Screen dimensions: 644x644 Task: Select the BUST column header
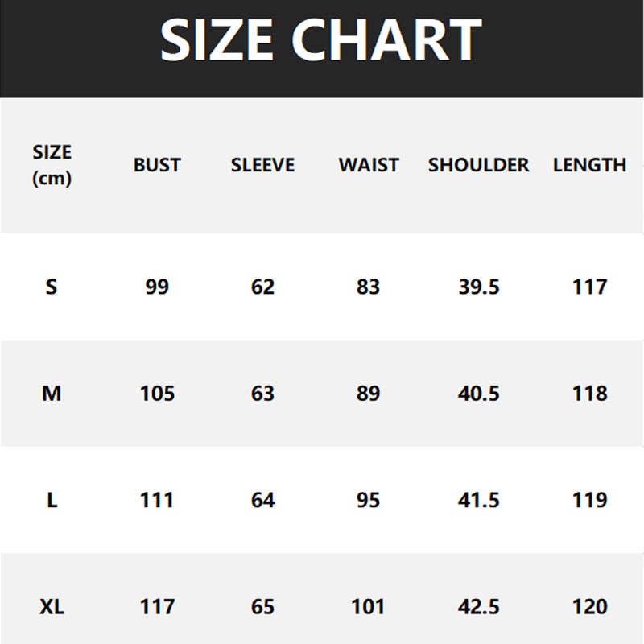(x=157, y=165)
